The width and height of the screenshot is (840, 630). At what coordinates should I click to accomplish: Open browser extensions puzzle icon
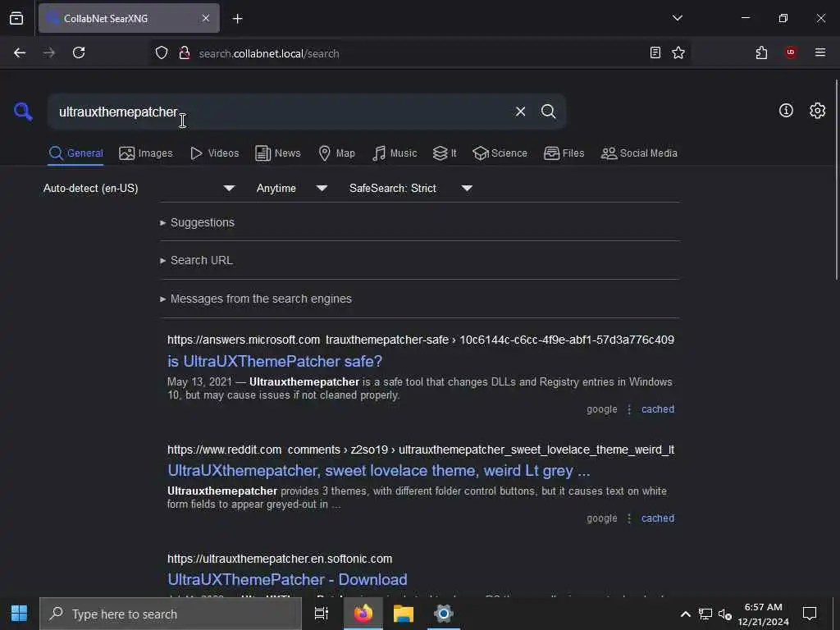(761, 52)
